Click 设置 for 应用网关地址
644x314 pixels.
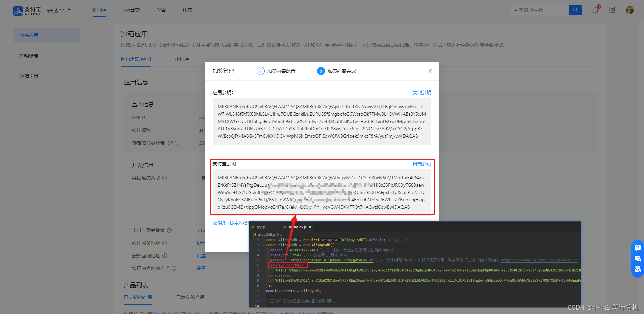[201, 243]
